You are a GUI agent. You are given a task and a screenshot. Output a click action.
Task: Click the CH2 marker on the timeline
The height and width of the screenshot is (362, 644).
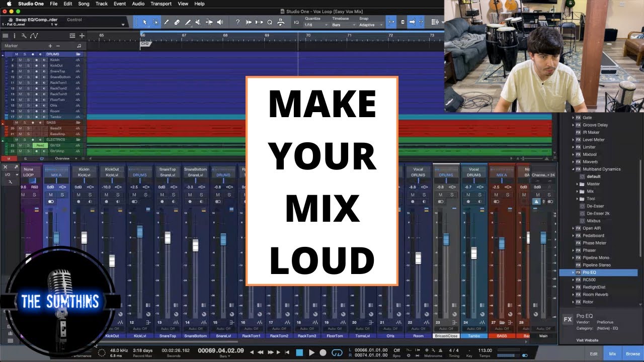click(x=145, y=44)
